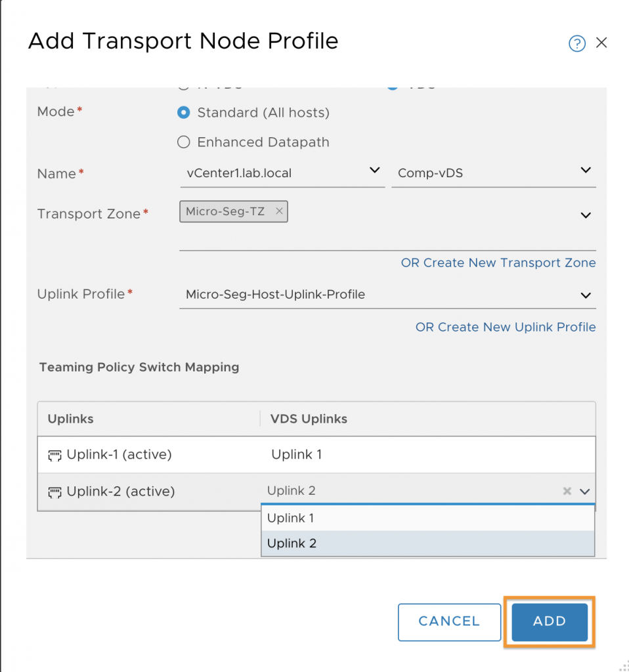Choose Uplink 2 from the dropdown list

(427, 543)
